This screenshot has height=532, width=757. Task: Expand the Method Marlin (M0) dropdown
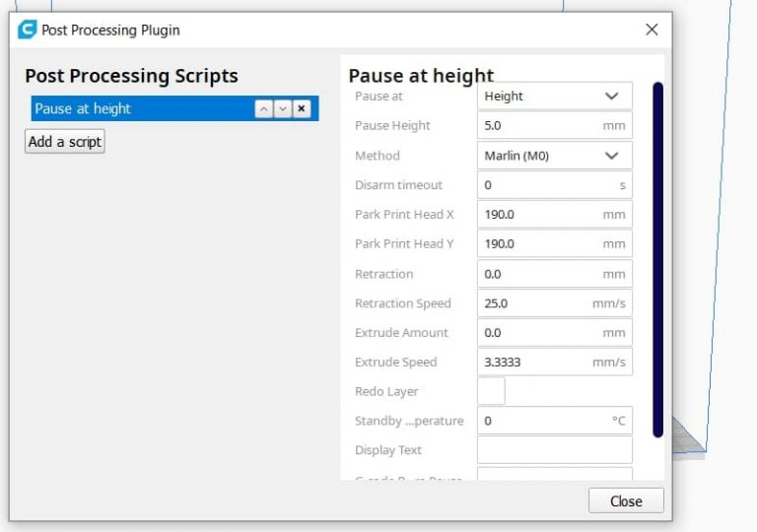pos(554,156)
